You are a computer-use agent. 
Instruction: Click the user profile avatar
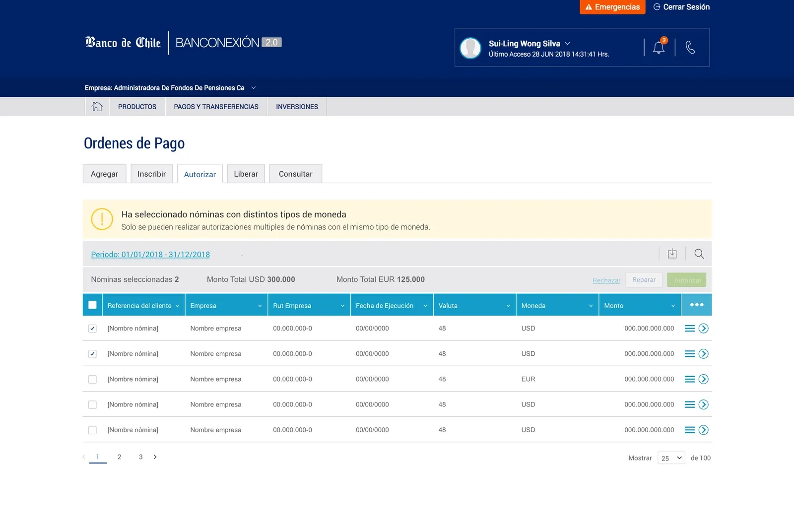(470, 48)
